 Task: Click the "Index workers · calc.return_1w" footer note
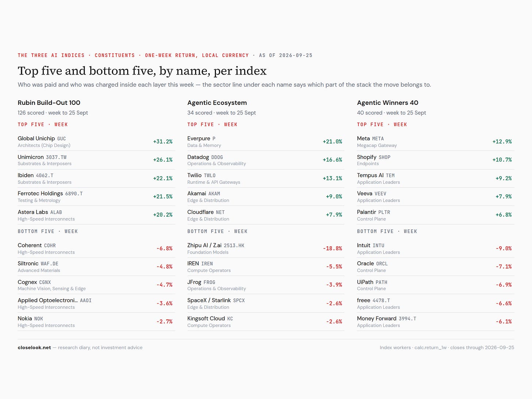click(413, 347)
